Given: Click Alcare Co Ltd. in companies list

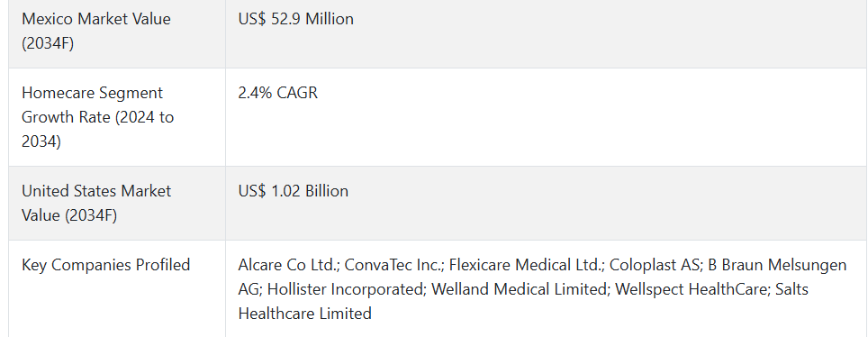Looking at the screenshot, I should click(288, 265).
